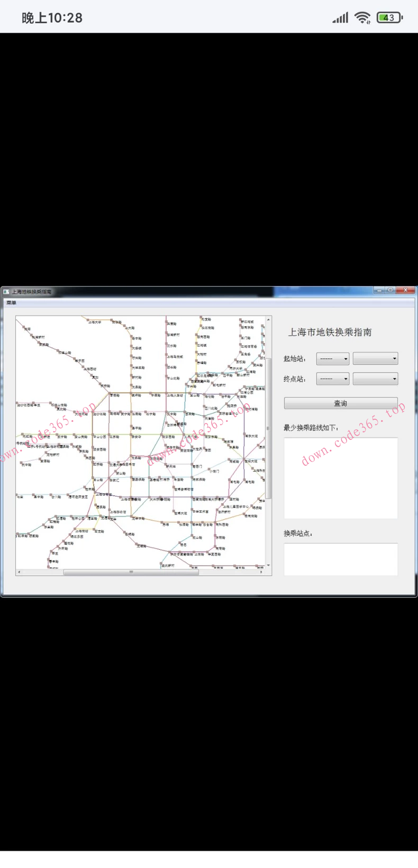418x868 pixels.
Task: Tap the cellular signal icon in the status bar
Action: tap(340, 17)
